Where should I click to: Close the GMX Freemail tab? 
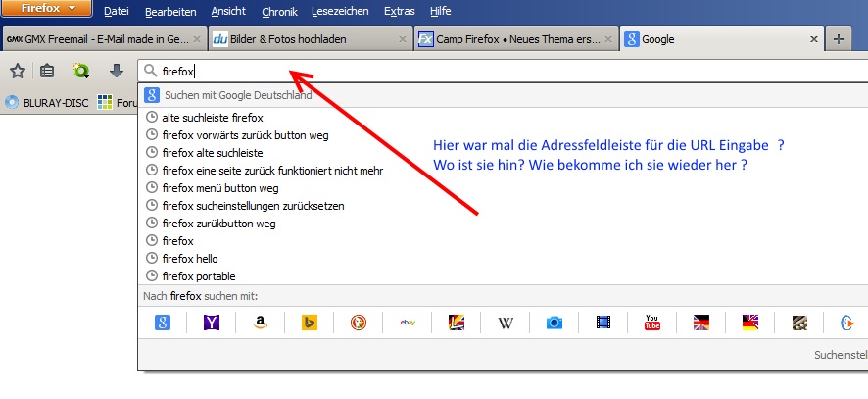pyautogui.click(x=197, y=39)
